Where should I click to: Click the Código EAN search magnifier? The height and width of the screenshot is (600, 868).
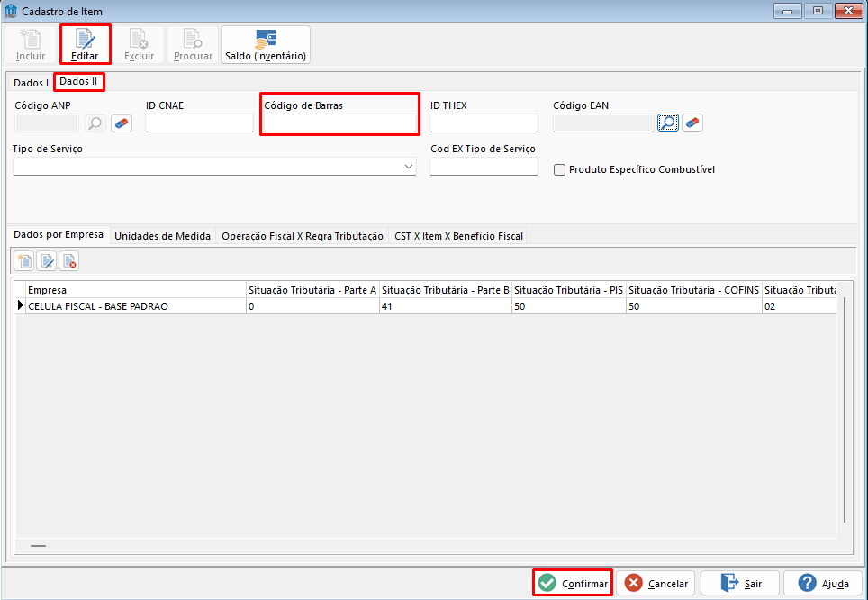668,123
